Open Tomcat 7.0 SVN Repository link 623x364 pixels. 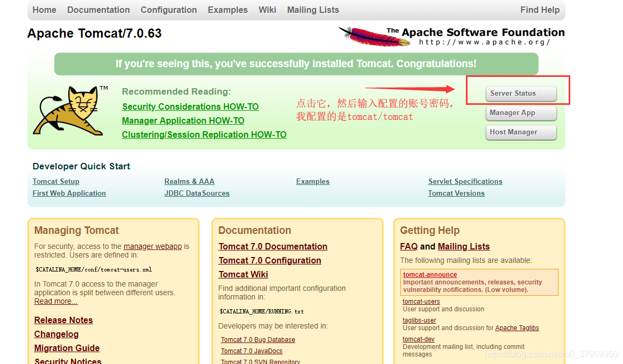[x=260, y=362]
